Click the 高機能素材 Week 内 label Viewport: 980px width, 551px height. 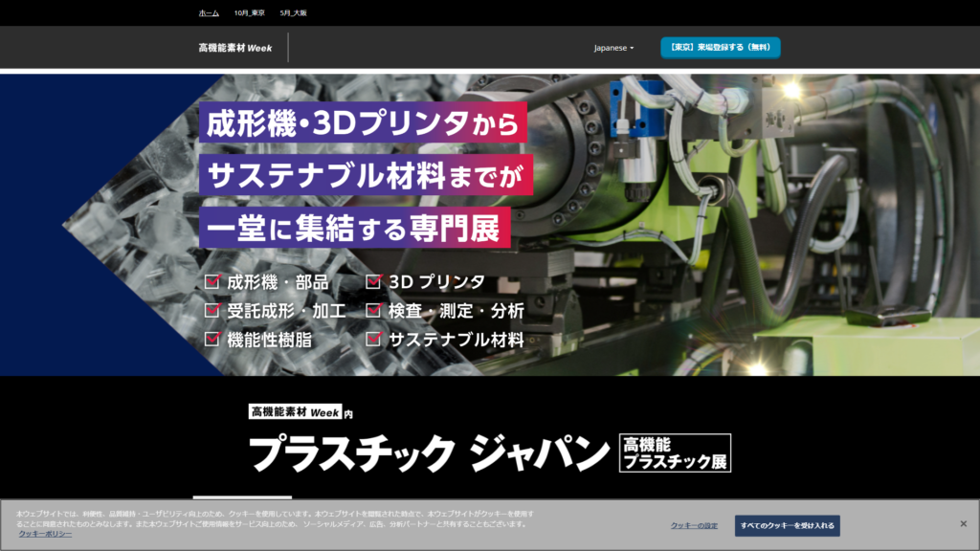point(301,411)
